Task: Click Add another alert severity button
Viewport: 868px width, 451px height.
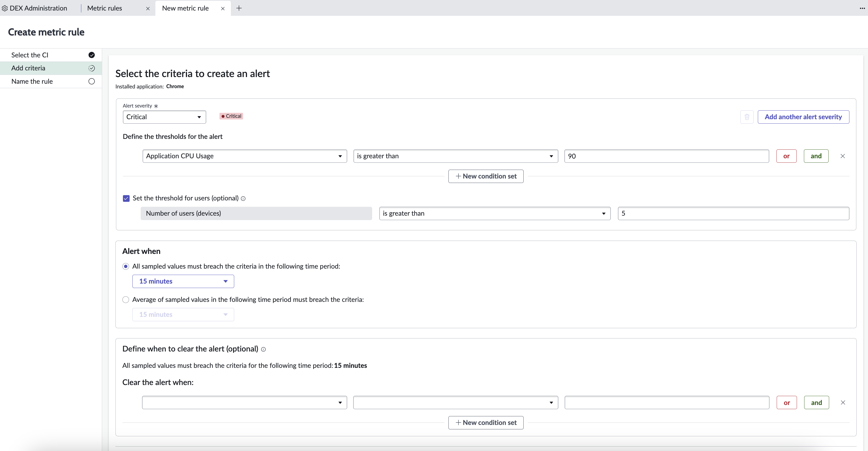Action: click(803, 117)
